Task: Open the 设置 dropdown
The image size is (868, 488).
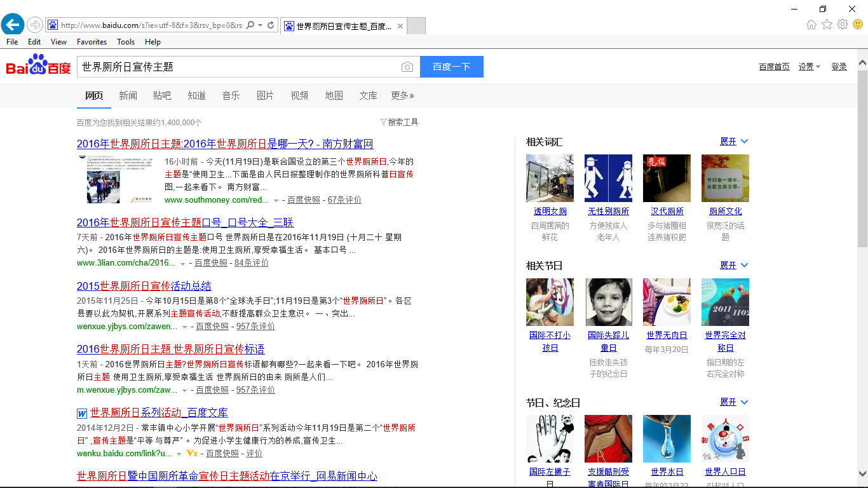Action: (x=810, y=67)
